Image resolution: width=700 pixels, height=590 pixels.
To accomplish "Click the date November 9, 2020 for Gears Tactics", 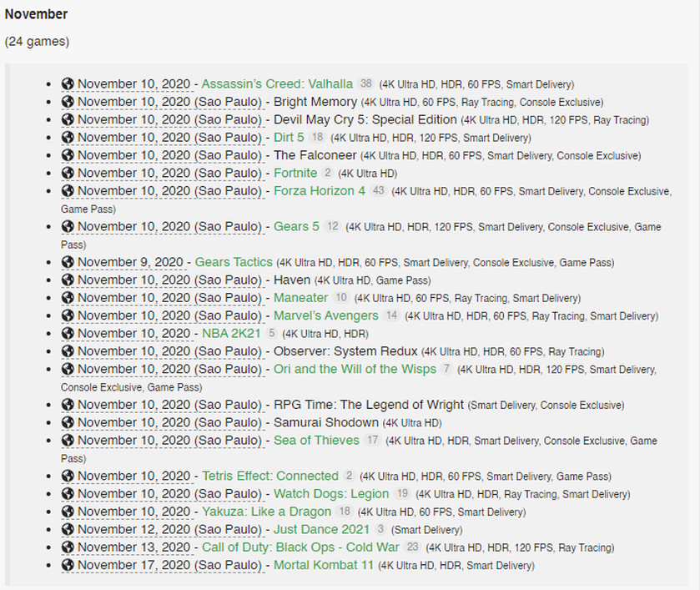I will click(x=130, y=262).
